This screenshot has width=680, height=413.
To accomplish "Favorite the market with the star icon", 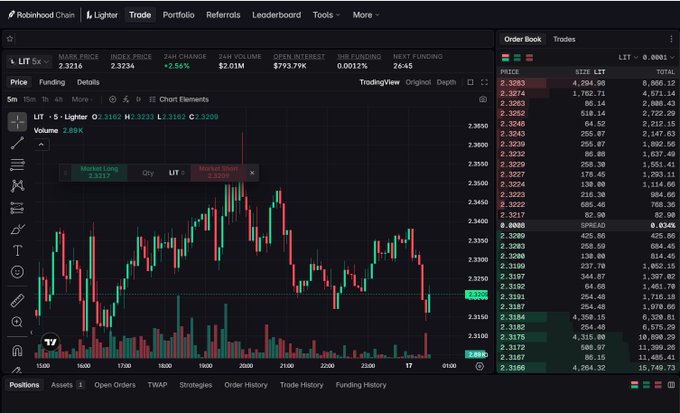I will [x=10, y=39].
